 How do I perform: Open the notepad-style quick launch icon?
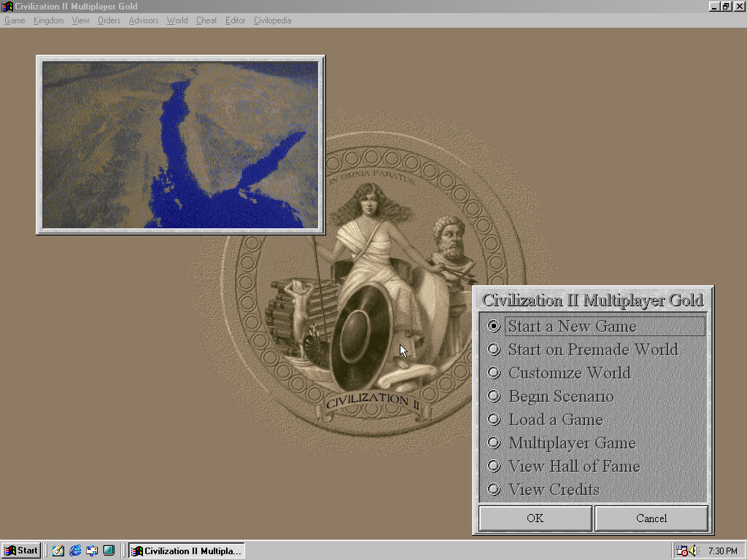[58, 551]
